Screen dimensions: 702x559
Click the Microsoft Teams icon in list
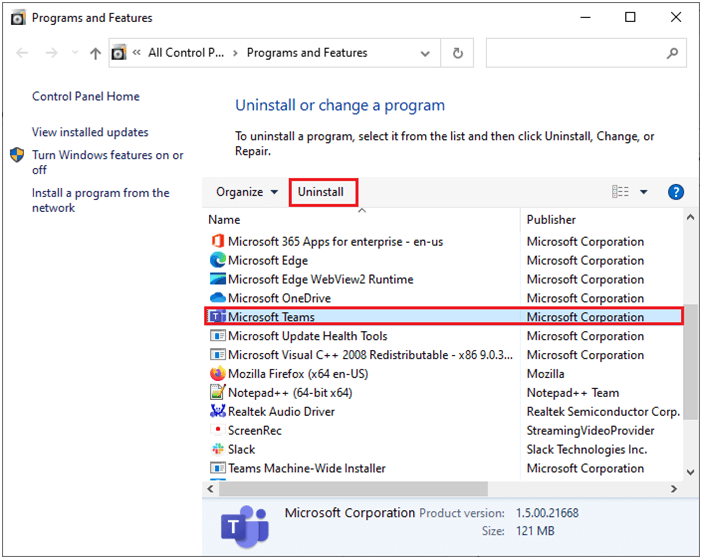point(218,317)
